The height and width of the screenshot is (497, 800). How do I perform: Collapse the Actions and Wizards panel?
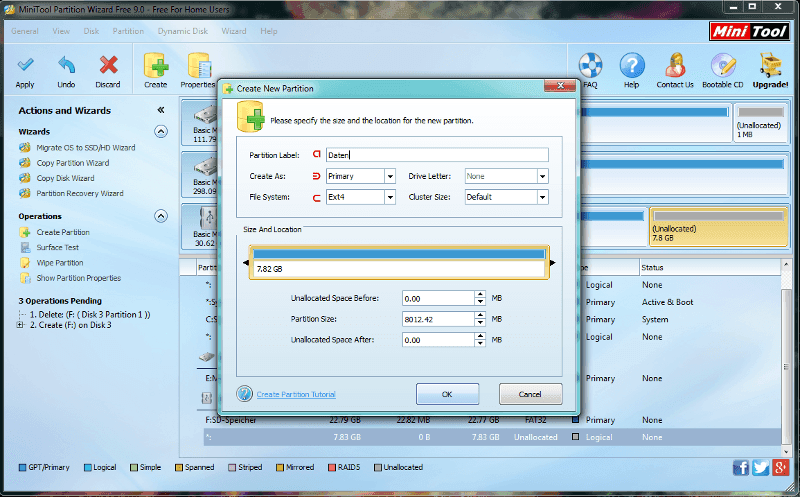point(161,110)
